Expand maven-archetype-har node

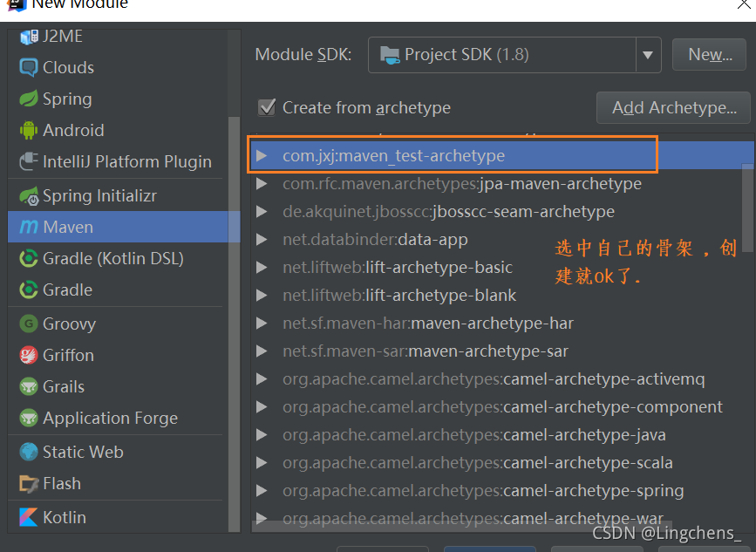[x=262, y=323]
